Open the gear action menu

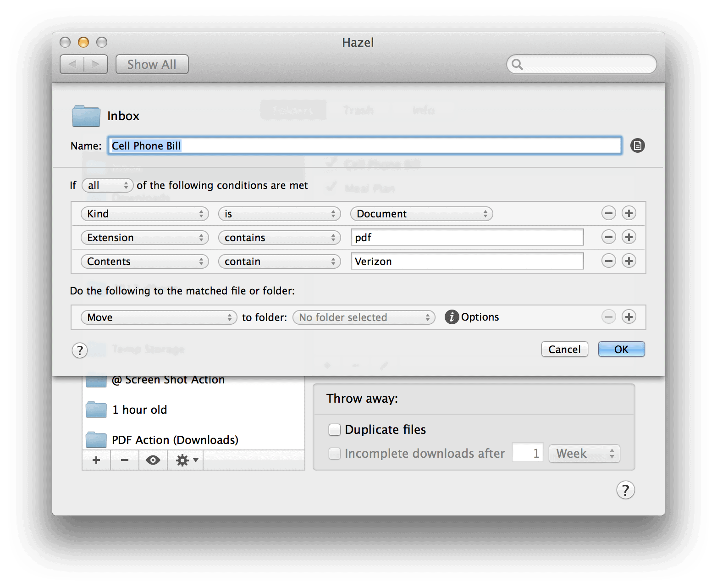186,460
